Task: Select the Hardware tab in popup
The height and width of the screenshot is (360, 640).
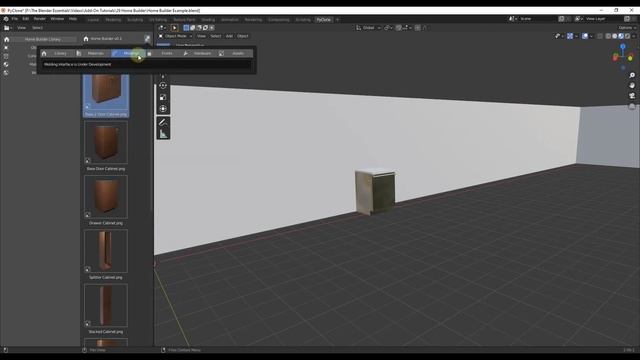Action: [x=199, y=53]
